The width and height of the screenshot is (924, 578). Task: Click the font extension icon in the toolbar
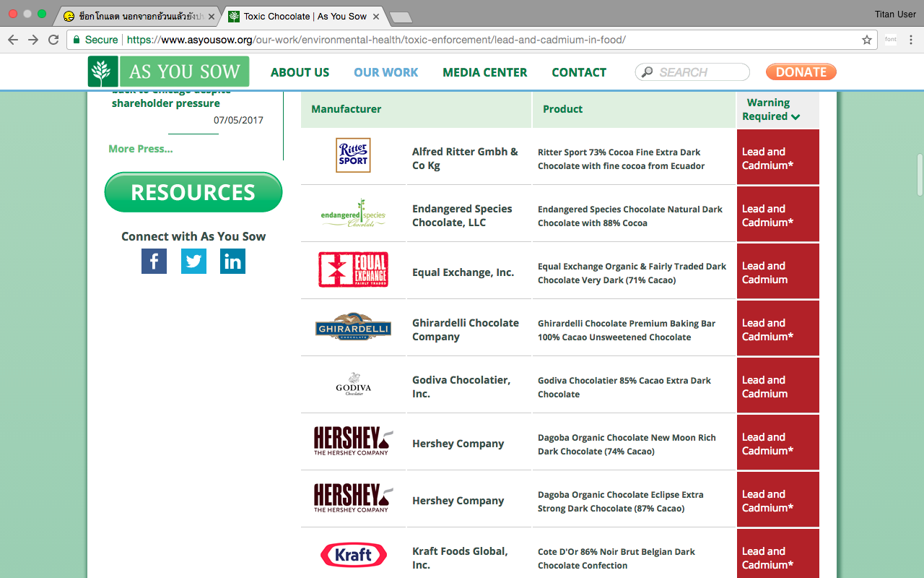click(x=891, y=40)
